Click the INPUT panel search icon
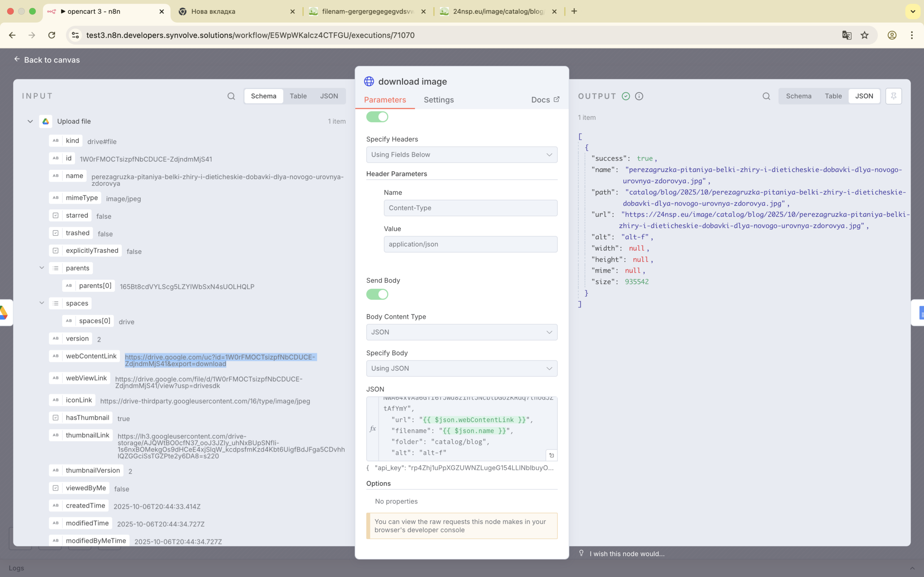 pyautogui.click(x=231, y=96)
